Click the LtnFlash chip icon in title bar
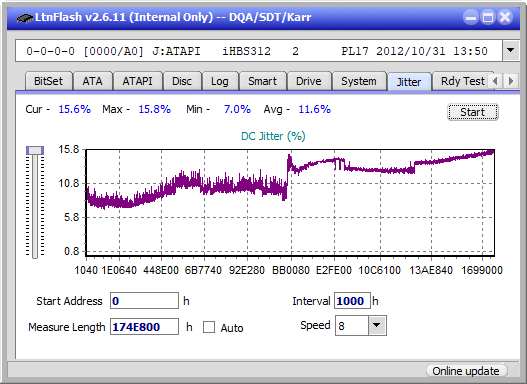527x384 pixels. [x=25, y=17]
